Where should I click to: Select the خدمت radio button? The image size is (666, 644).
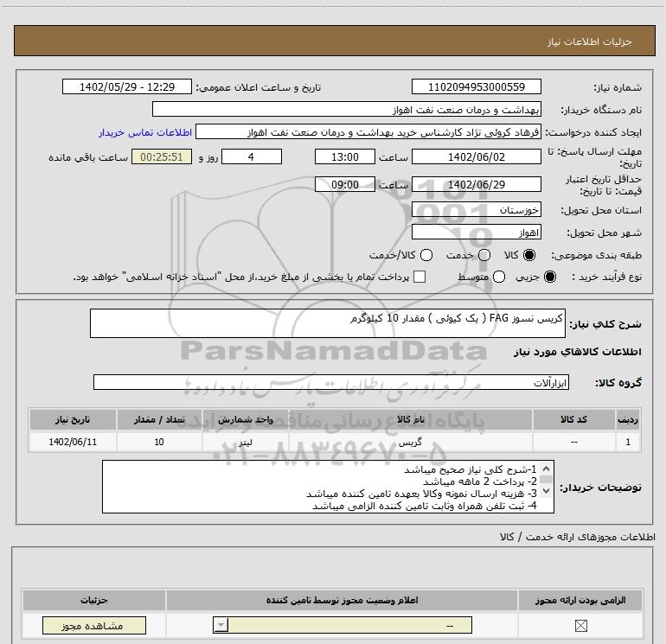[484, 255]
